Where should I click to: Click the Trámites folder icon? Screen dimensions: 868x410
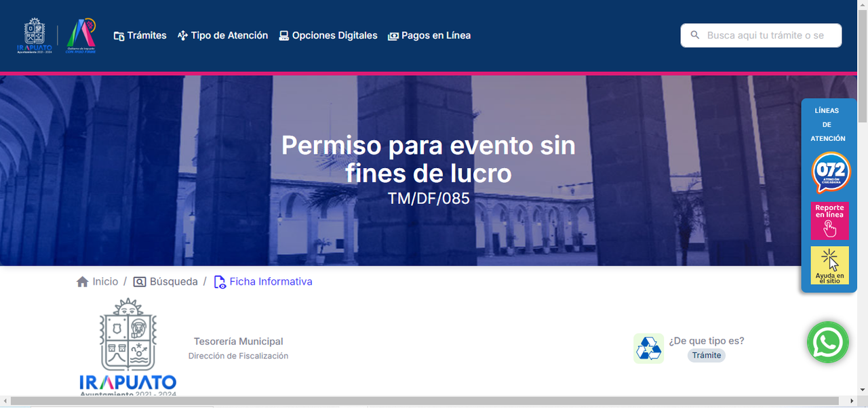119,36
